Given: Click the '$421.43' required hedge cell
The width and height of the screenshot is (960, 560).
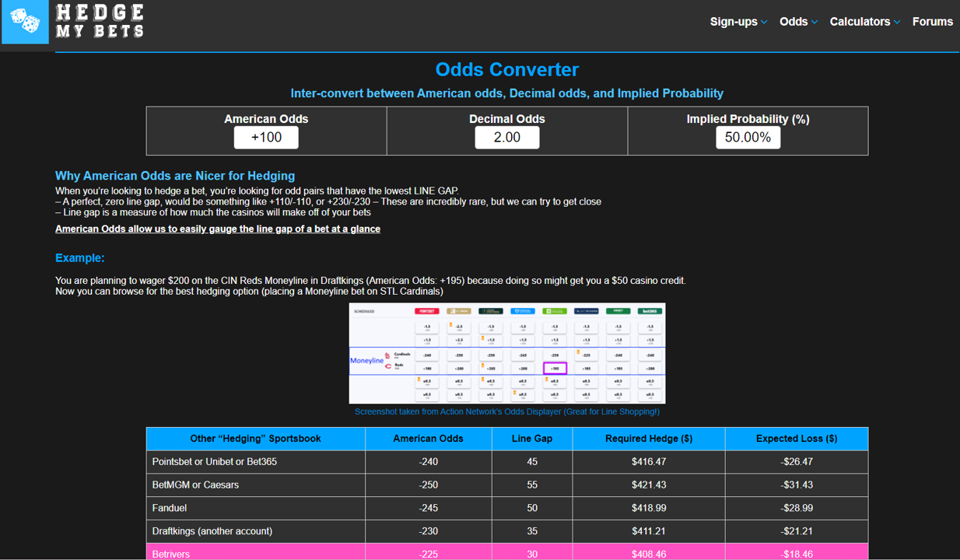Looking at the screenshot, I should coord(649,485).
